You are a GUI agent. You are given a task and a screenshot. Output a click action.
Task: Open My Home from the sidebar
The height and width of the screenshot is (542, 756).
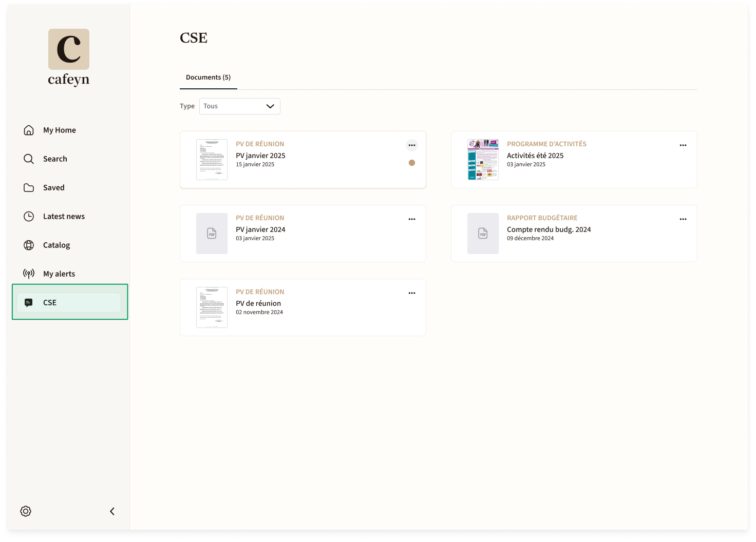(60, 130)
